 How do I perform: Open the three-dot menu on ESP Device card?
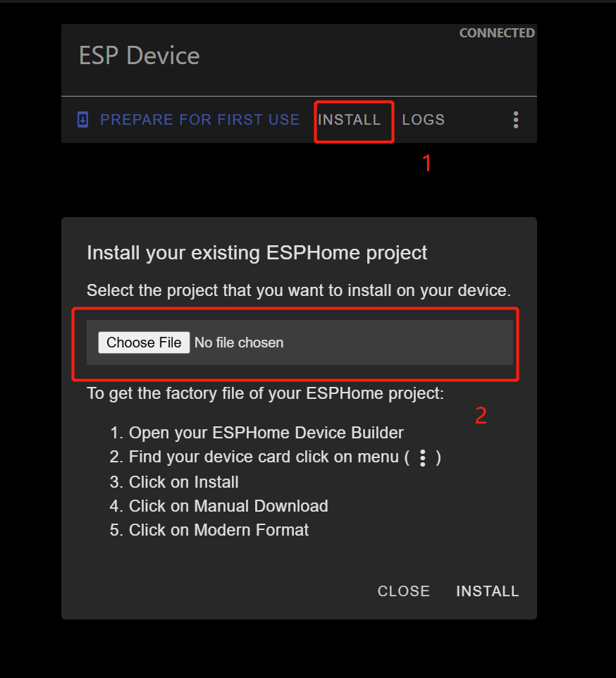coord(516,120)
